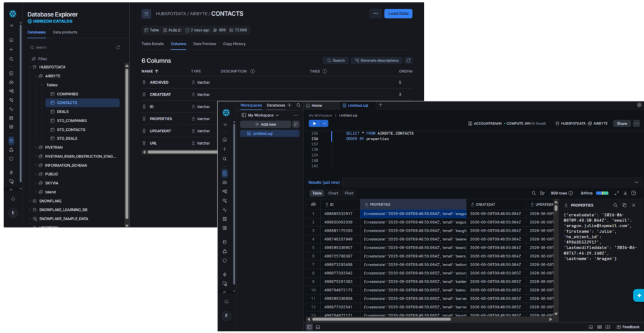Image resolution: width=644 pixels, height=333 pixels.
Task: Open the My Workspace dropdown
Action: pyautogui.click(x=260, y=115)
